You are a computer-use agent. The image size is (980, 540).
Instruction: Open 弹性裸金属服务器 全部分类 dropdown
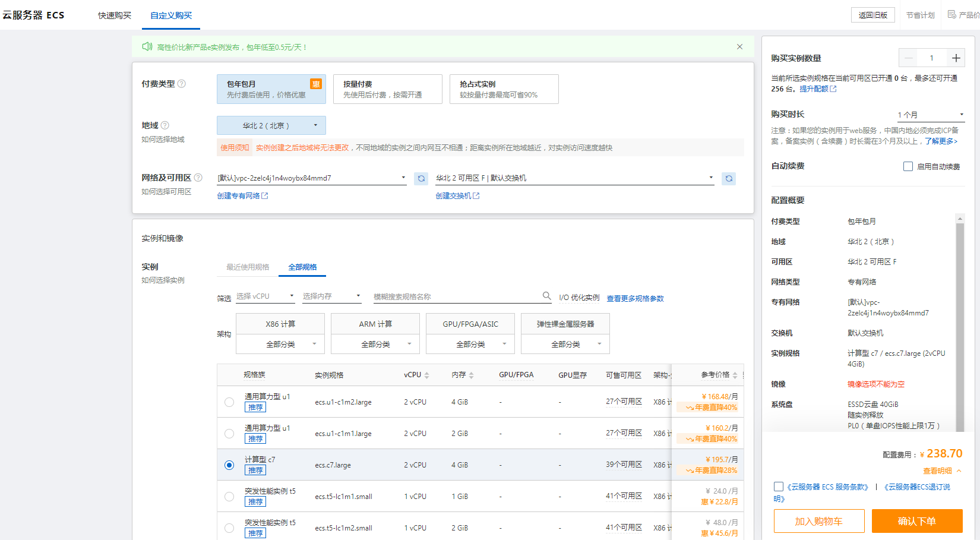tap(565, 345)
